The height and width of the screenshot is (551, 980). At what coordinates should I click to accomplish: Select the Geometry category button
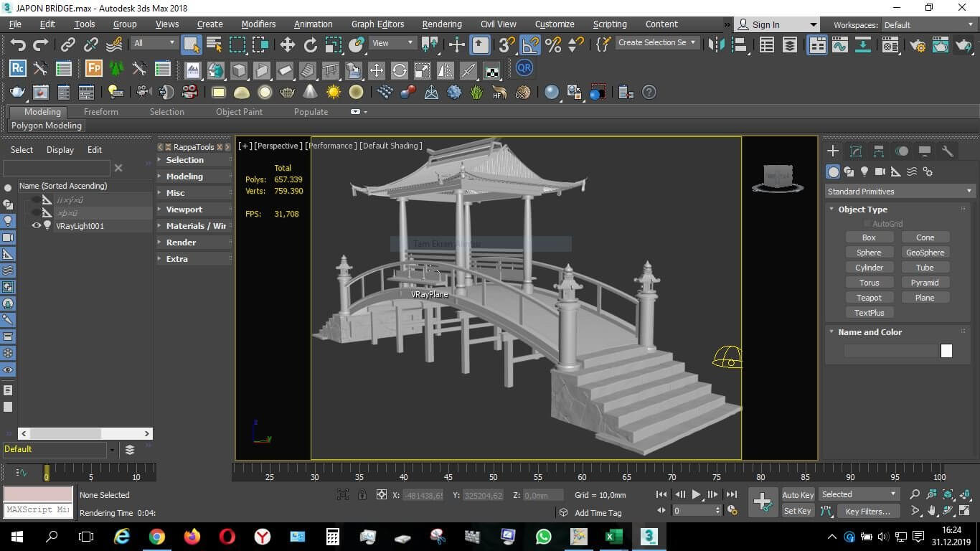[833, 171]
